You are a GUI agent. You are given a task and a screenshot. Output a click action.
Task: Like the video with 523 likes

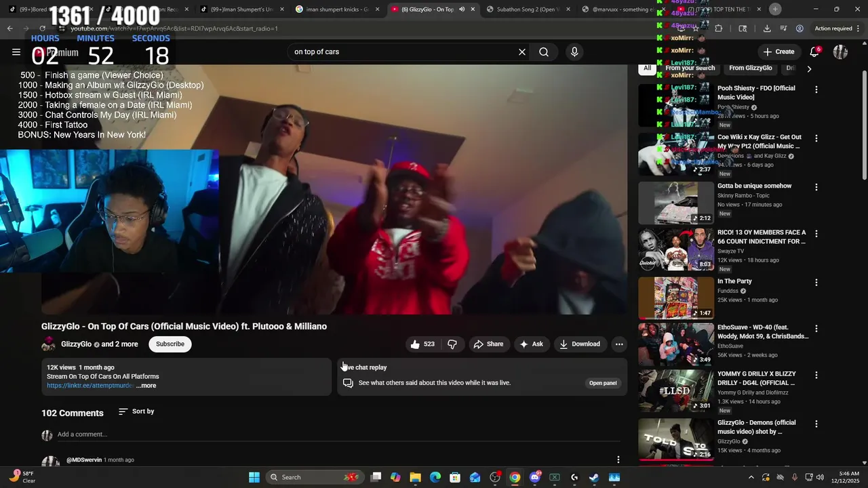coord(422,344)
